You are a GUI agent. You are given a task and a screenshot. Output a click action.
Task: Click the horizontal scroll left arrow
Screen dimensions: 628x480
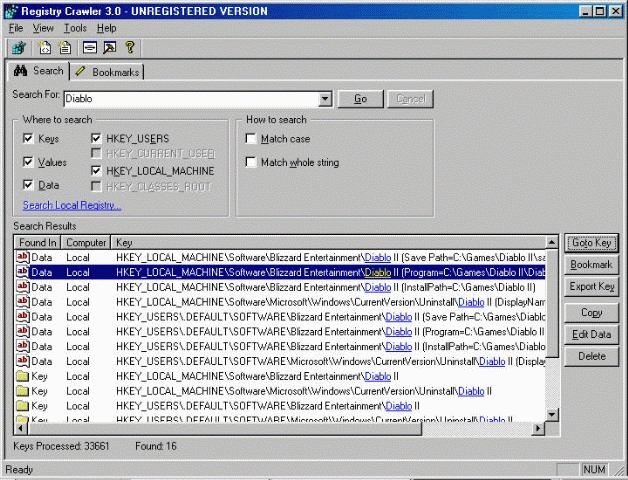coord(21,428)
